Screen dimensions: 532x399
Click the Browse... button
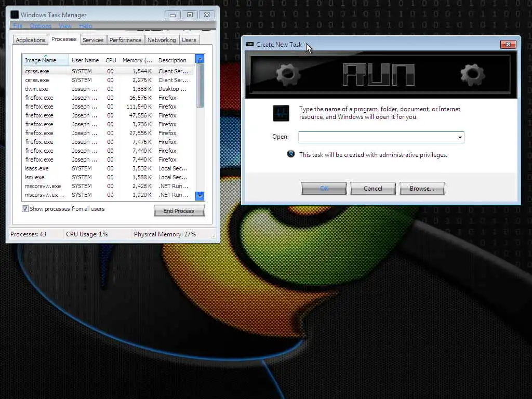[422, 188]
